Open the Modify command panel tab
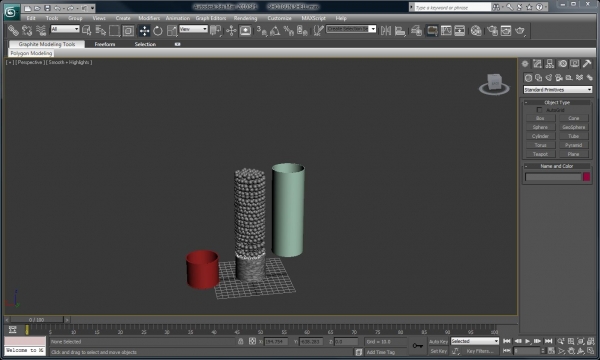Viewport: 600px width, 360px height. tap(537, 64)
